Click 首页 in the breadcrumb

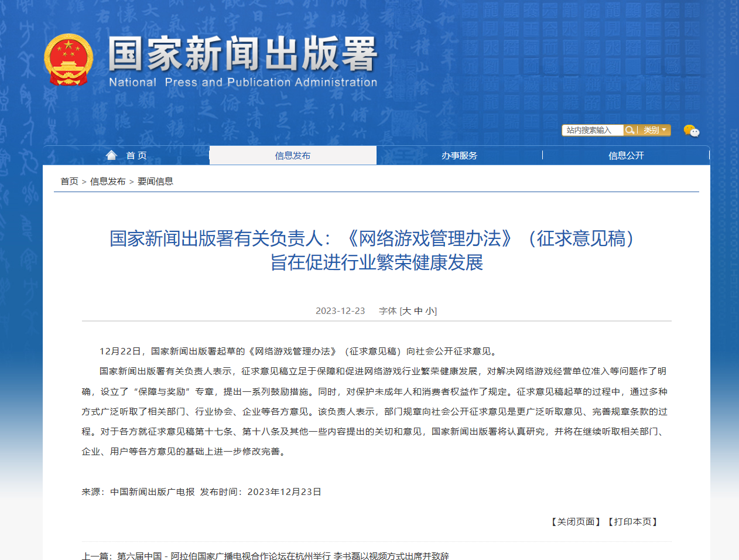(x=69, y=182)
